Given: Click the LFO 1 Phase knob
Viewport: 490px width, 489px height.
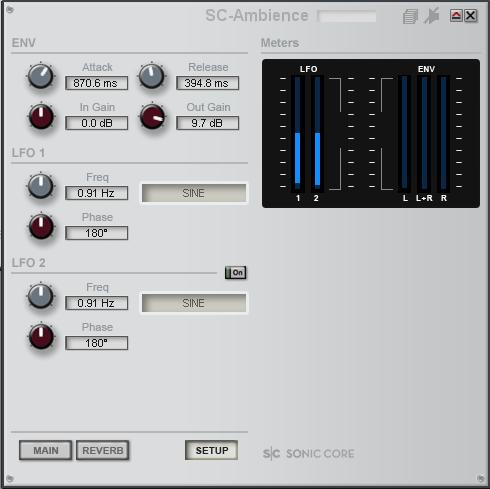Looking at the screenshot, I should coord(41,226).
